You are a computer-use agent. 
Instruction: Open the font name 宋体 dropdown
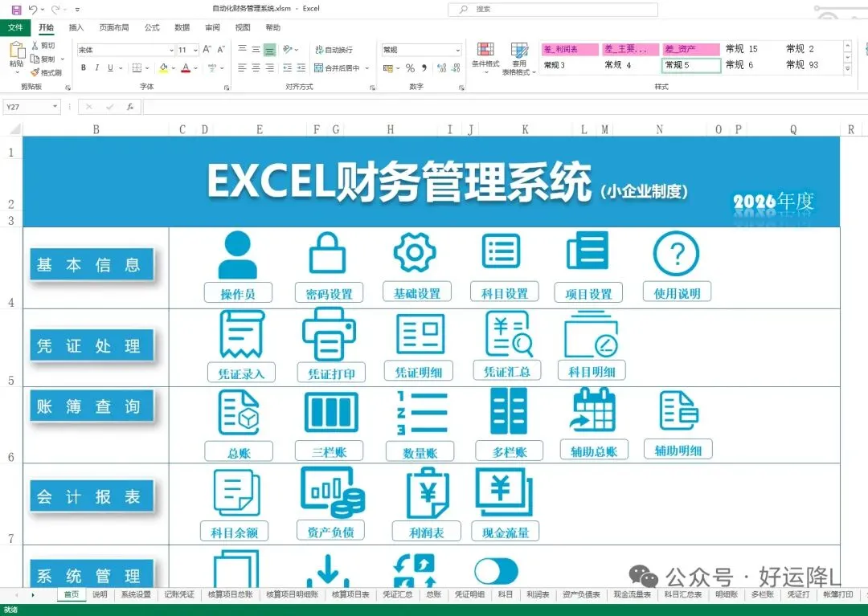coord(171,50)
